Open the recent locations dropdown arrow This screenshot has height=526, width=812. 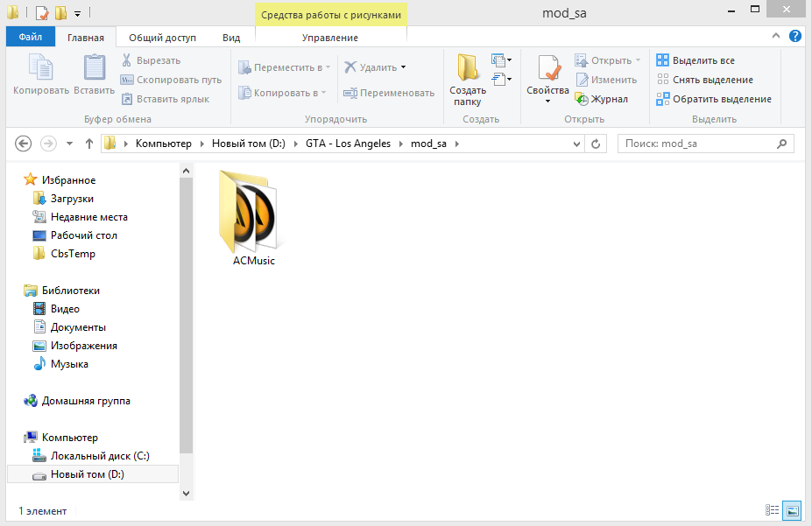tap(69, 144)
